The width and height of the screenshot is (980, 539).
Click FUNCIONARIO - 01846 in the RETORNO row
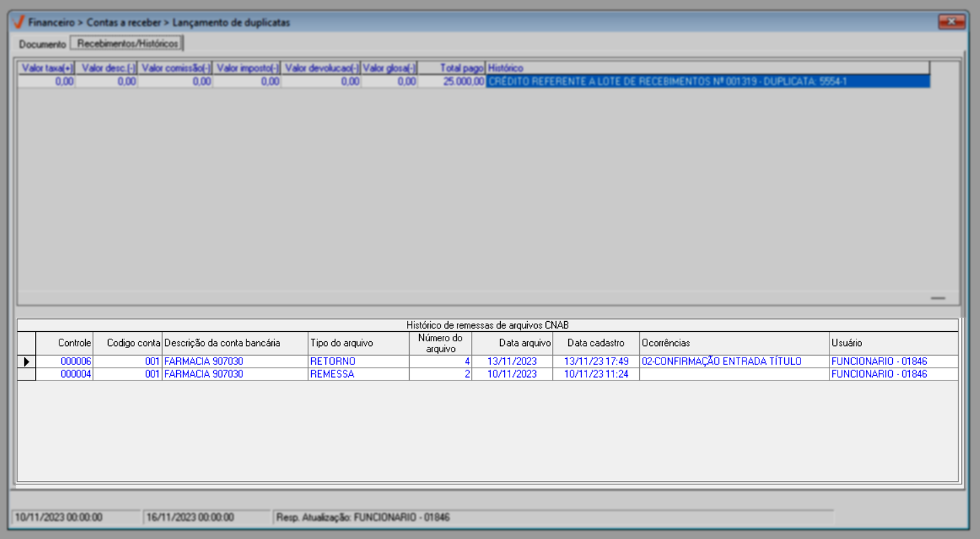point(894,362)
